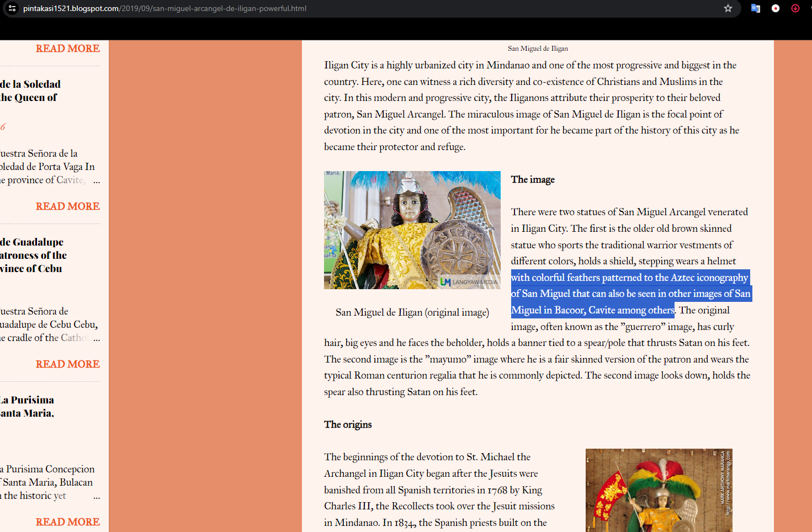This screenshot has width=812, height=532.
Task: Open the San Miguel original image with blue feathers
Action: pyautogui.click(x=412, y=230)
